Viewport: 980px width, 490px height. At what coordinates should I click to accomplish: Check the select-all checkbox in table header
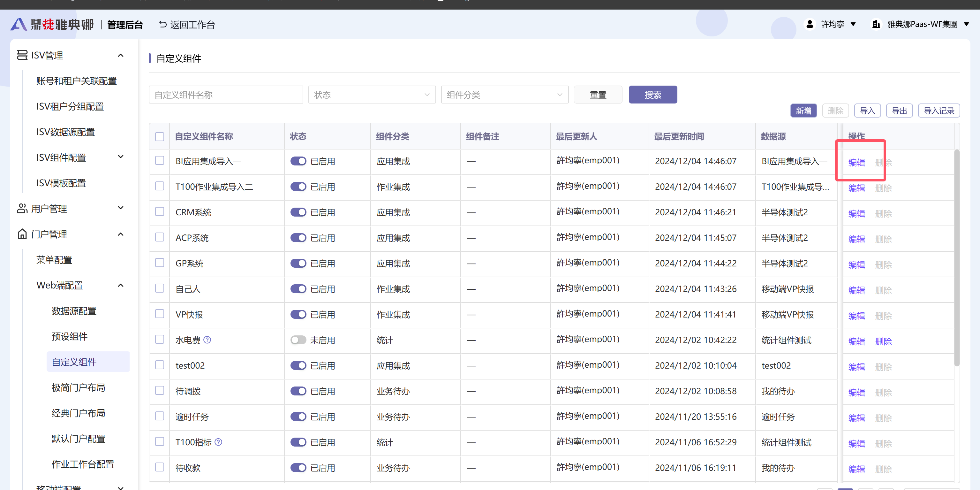(x=159, y=136)
